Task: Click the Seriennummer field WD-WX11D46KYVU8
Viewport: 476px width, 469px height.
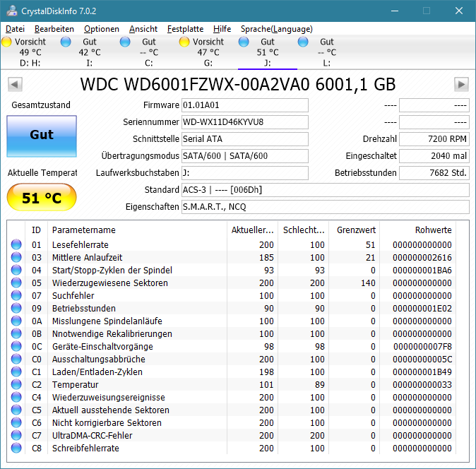Action: [x=245, y=122]
